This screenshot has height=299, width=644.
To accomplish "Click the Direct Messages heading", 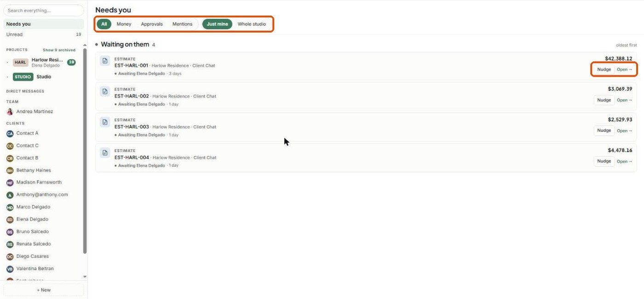I will 25,91.
